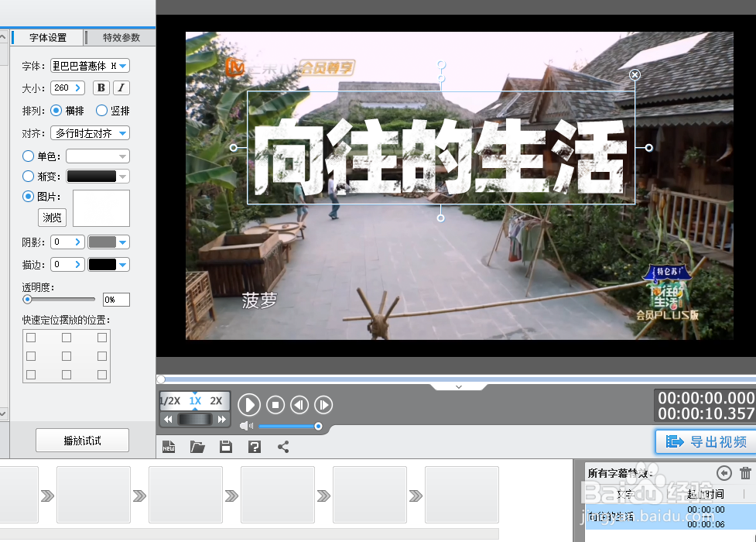The height and width of the screenshot is (542, 756).
Task: Click the right resize handle of text box
Action: (x=649, y=148)
